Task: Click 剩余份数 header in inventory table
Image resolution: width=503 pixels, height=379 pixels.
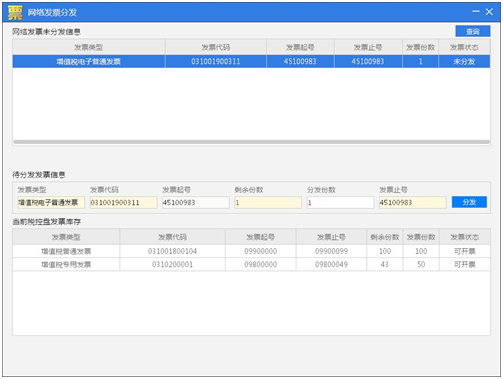Action: [x=385, y=237]
